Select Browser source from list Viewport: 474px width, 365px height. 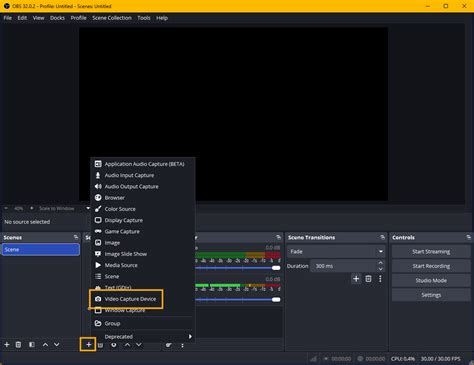click(143, 198)
